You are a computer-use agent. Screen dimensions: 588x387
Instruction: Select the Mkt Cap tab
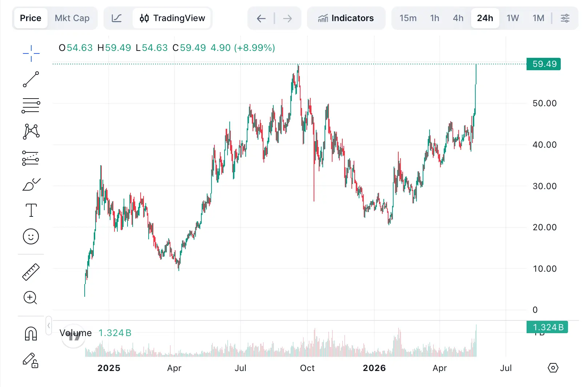72,18
